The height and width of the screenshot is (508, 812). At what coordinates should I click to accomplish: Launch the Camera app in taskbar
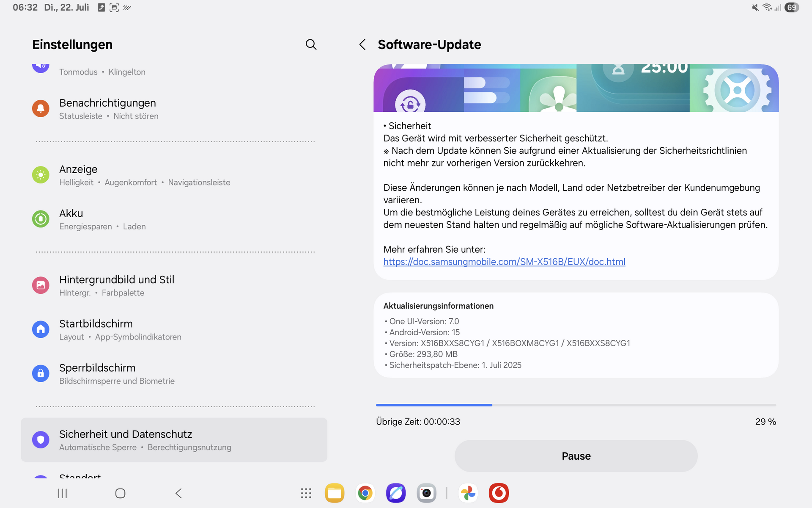click(426, 493)
